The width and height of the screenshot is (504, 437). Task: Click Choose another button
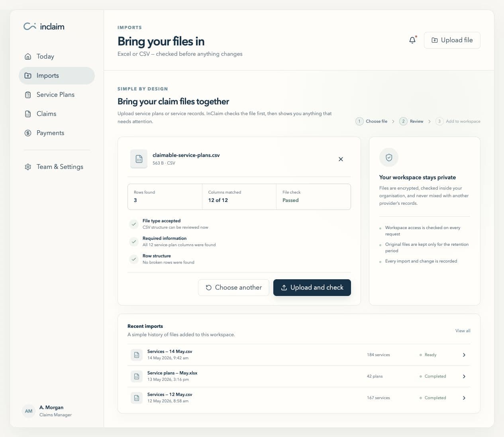pyautogui.click(x=233, y=287)
